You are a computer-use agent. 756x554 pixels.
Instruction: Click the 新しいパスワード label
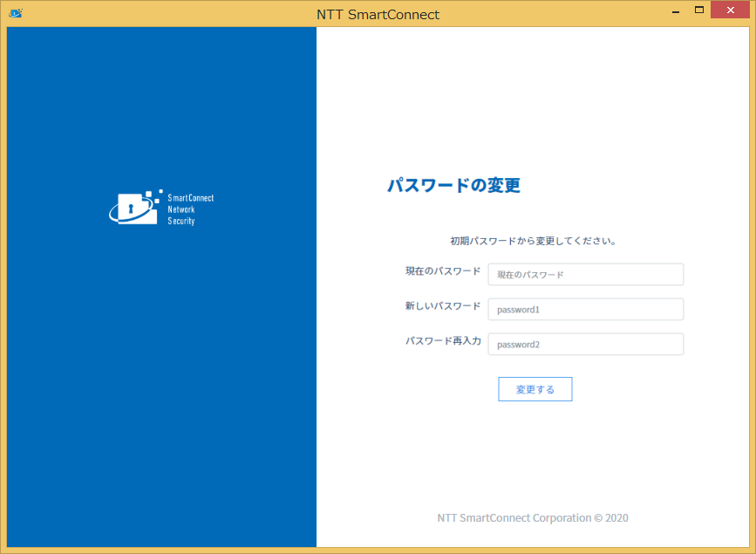click(x=443, y=306)
